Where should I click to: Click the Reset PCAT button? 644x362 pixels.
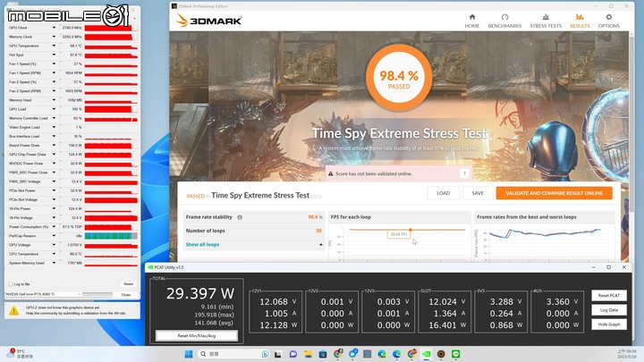pos(609,296)
